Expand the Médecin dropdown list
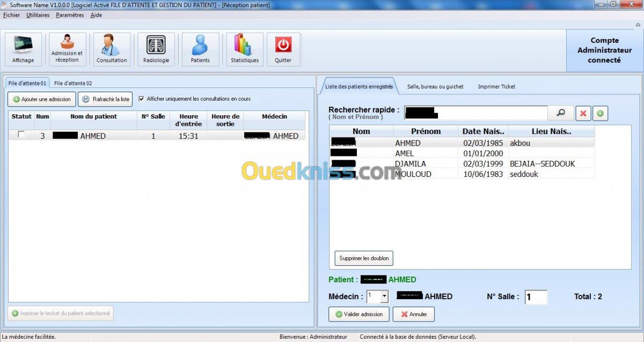This screenshot has height=342, width=644. point(384,296)
